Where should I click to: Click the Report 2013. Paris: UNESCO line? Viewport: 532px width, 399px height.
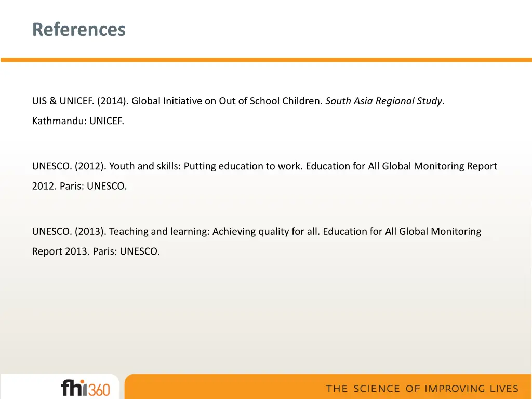[x=96, y=251]
